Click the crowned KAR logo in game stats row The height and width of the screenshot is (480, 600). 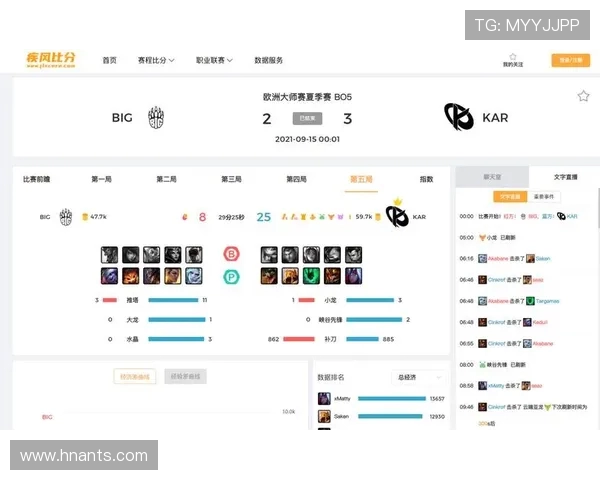pyautogui.click(x=397, y=213)
